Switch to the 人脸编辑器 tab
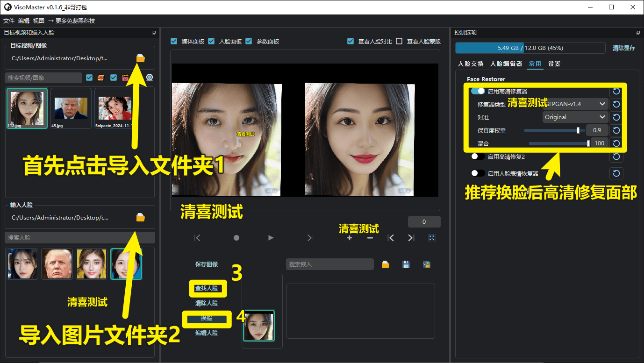 coord(506,64)
